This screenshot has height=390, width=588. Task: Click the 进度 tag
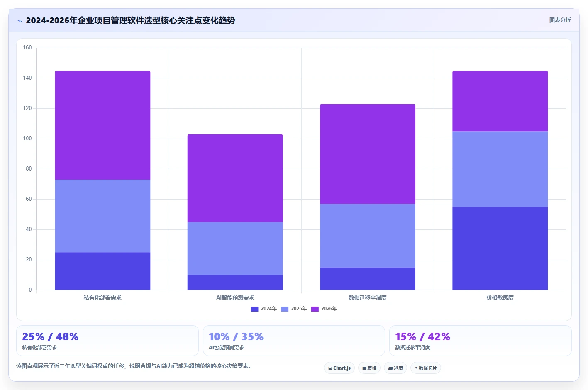[x=395, y=368]
